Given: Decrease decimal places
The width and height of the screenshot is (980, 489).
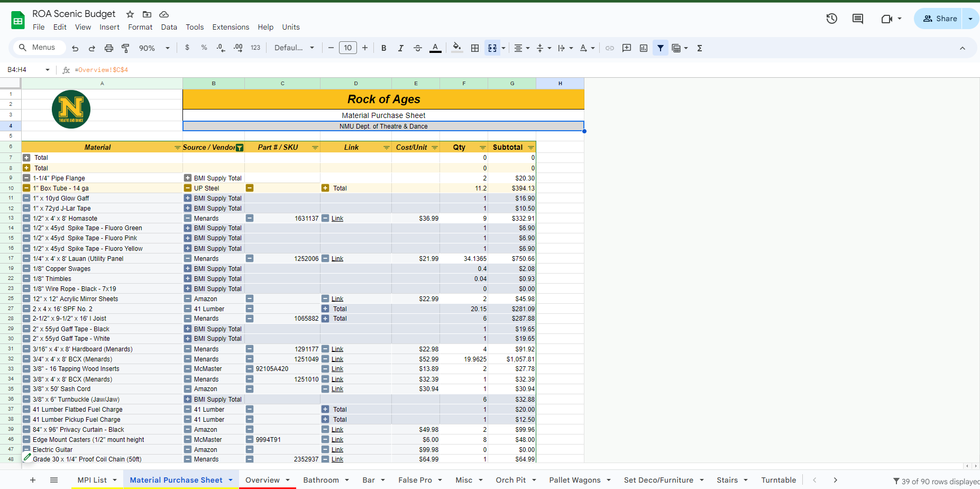Looking at the screenshot, I should [x=221, y=48].
